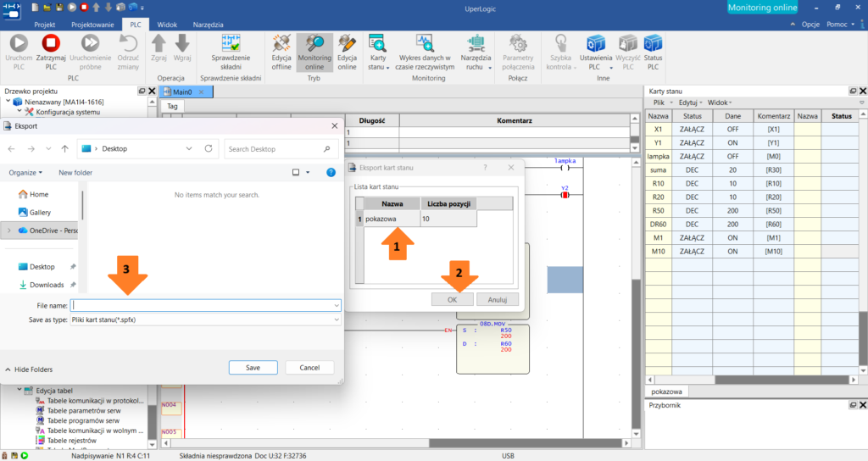Screen dimensions: 868x461
Task: Open the Status PLC icon
Action: click(654, 43)
